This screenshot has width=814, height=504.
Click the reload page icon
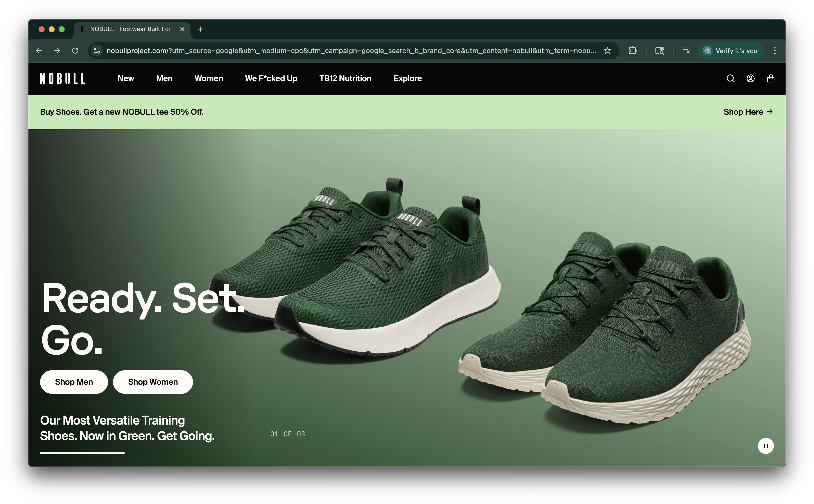[x=75, y=51]
